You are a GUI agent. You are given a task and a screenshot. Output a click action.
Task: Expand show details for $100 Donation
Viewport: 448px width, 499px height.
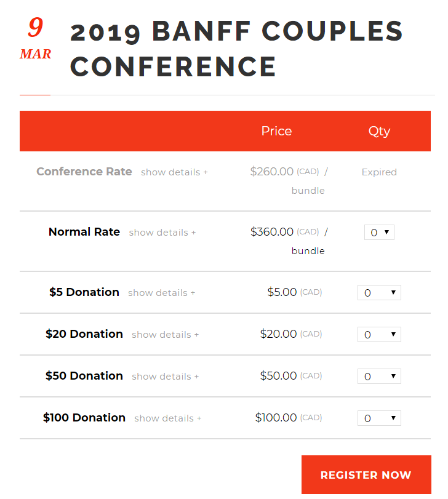click(x=167, y=418)
